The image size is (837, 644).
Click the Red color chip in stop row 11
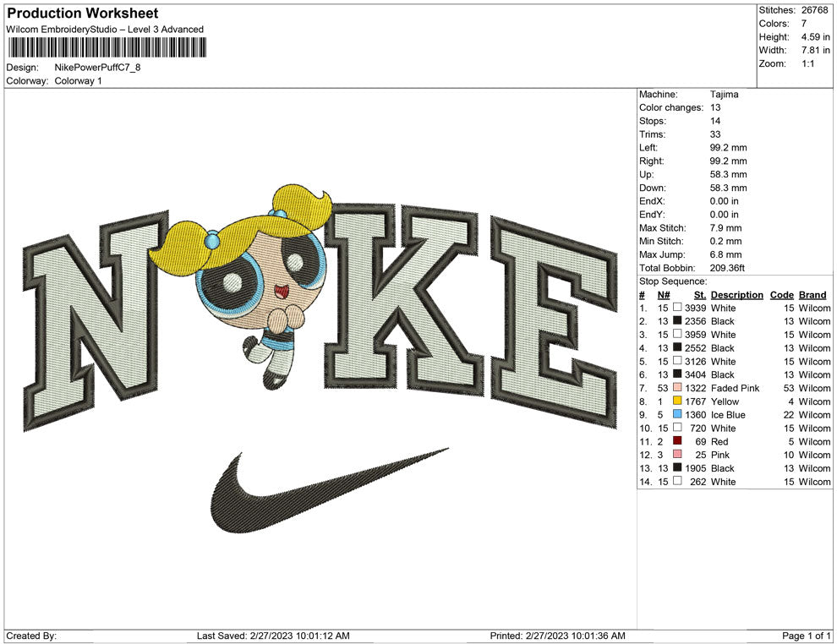pyautogui.click(x=677, y=441)
